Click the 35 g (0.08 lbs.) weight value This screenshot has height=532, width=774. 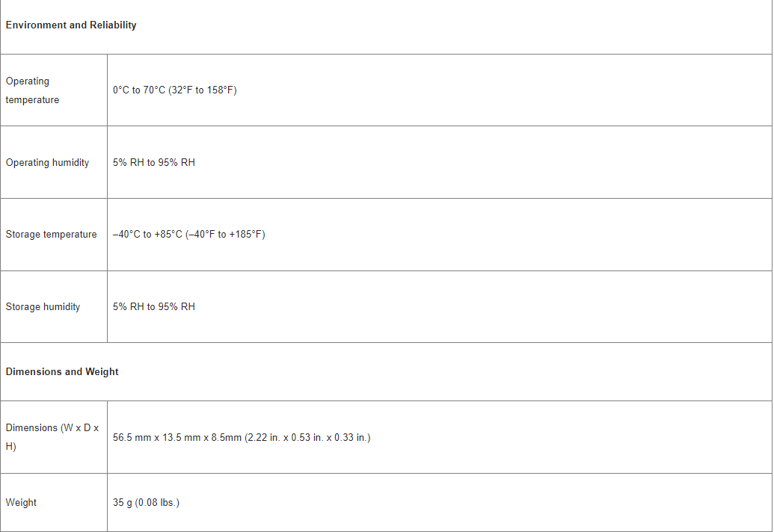pyautogui.click(x=146, y=502)
